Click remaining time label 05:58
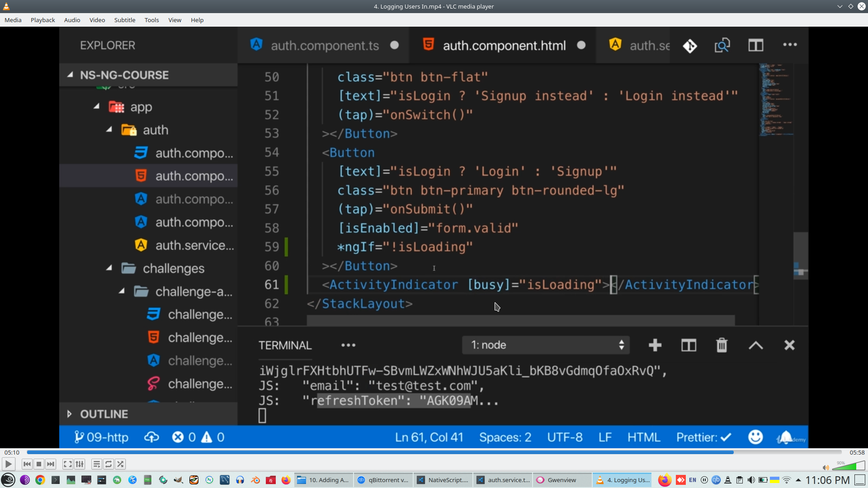This screenshot has height=488, width=868. 857,452
